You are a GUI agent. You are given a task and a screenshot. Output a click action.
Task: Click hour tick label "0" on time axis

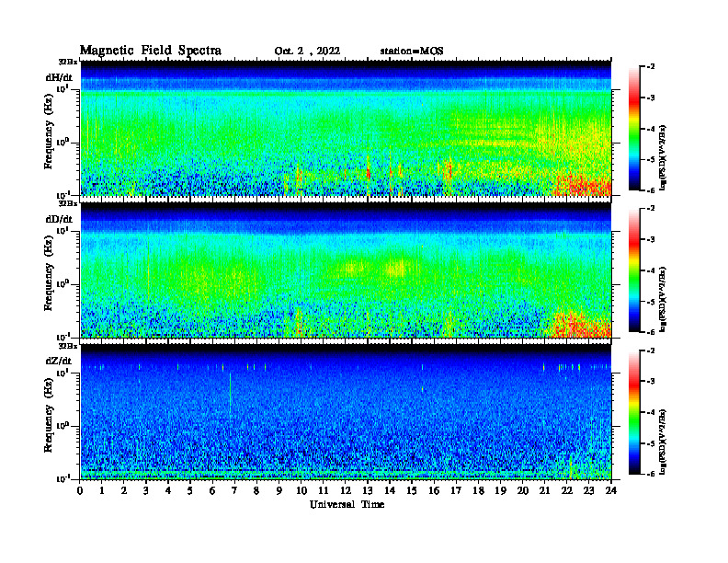(x=80, y=491)
